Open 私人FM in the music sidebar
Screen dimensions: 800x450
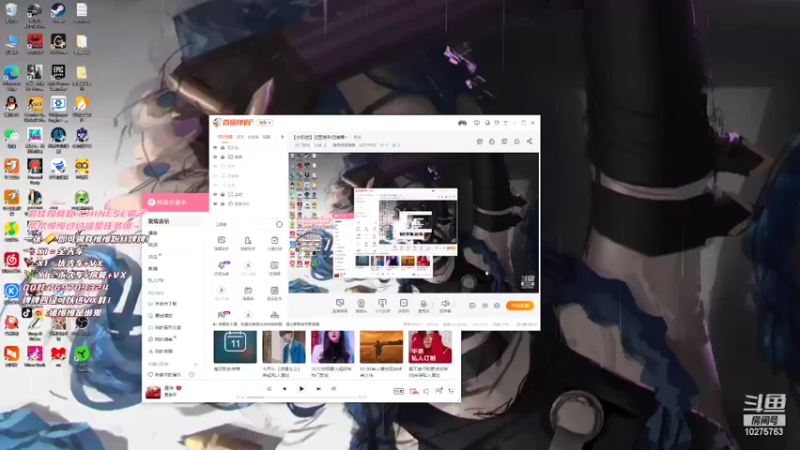coord(156,280)
